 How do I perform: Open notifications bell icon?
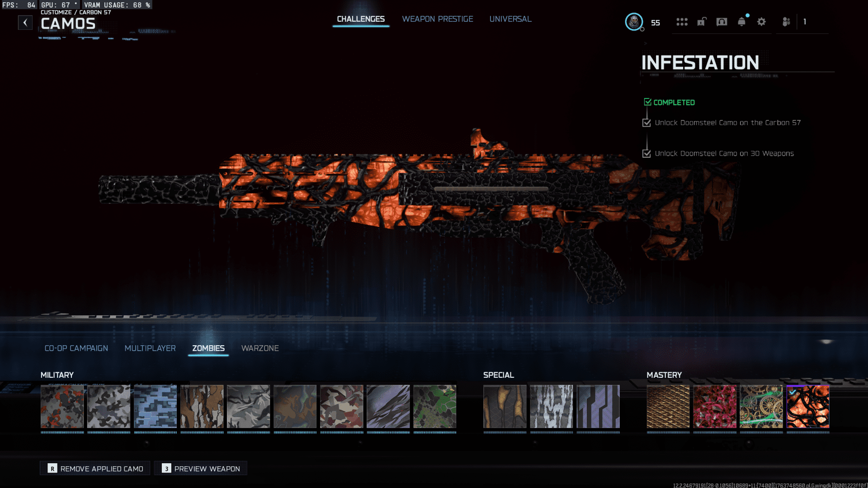click(x=741, y=22)
